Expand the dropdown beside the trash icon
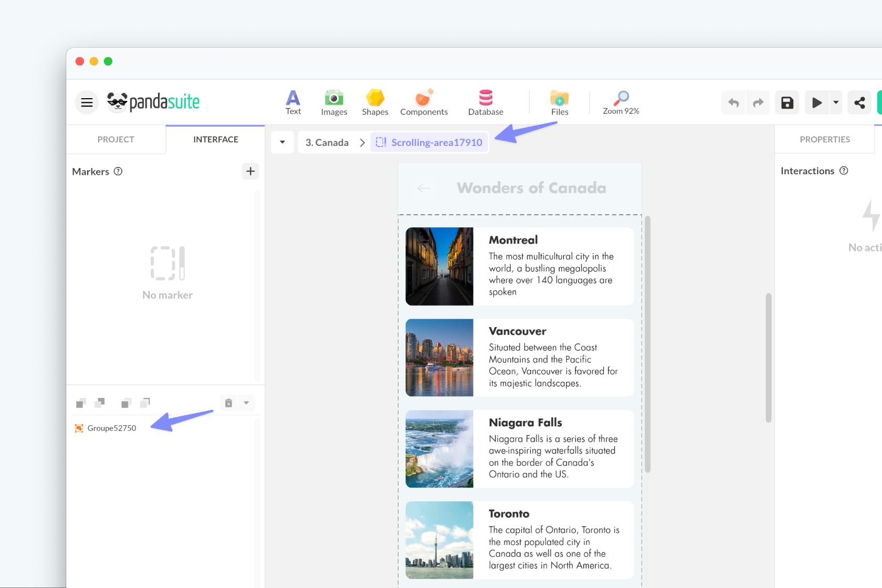The width and height of the screenshot is (882, 588). pyautogui.click(x=246, y=403)
